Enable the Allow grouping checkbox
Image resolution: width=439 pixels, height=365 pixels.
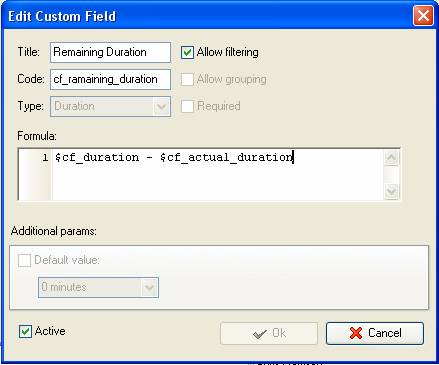[187, 79]
